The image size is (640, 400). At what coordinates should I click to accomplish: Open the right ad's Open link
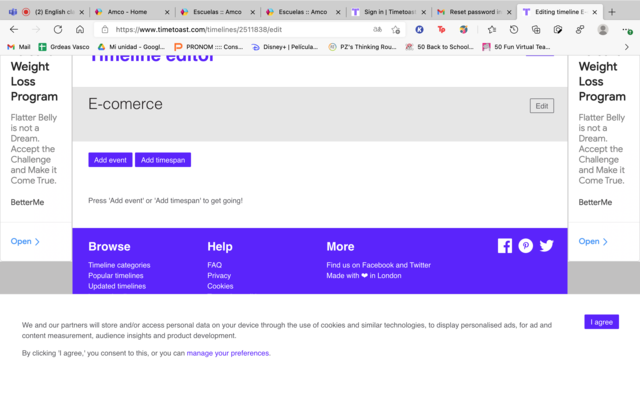(593, 242)
